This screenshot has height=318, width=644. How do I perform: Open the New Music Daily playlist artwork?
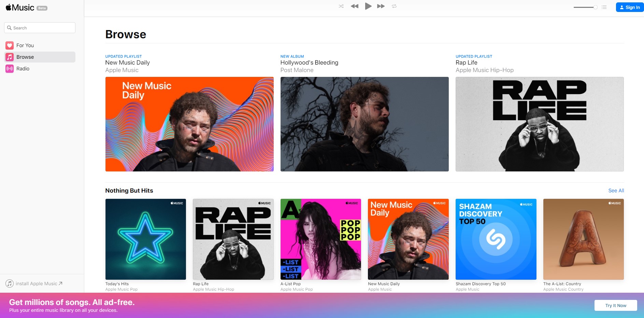(x=189, y=124)
